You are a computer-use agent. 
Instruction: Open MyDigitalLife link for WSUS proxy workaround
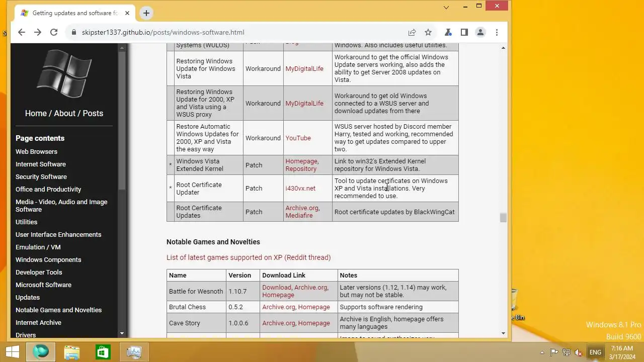click(304, 103)
